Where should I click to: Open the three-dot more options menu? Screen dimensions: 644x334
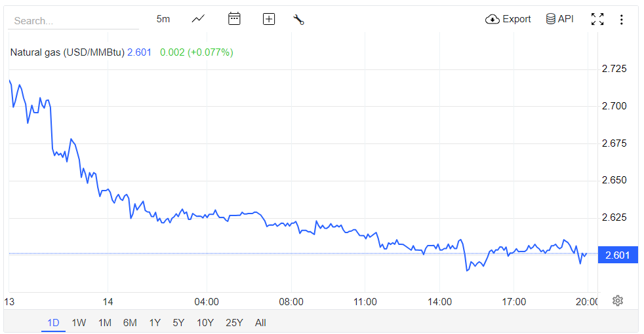click(622, 19)
